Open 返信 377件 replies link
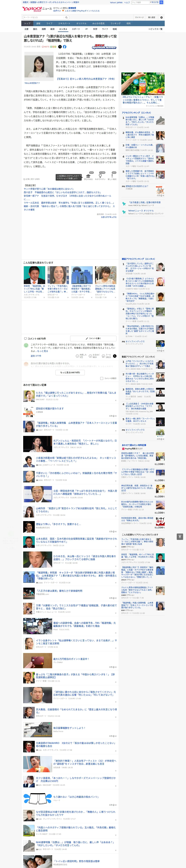This screenshot has width=186, height=868. 36,356
